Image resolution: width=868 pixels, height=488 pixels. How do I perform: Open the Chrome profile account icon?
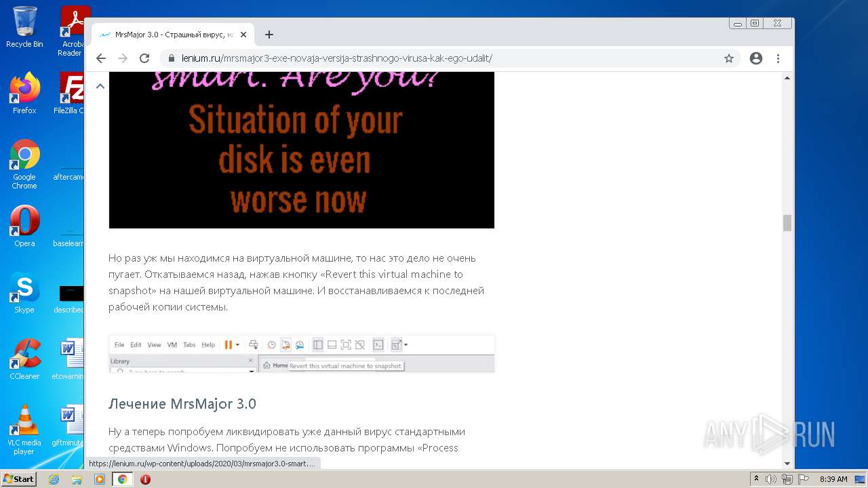point(756,58)
